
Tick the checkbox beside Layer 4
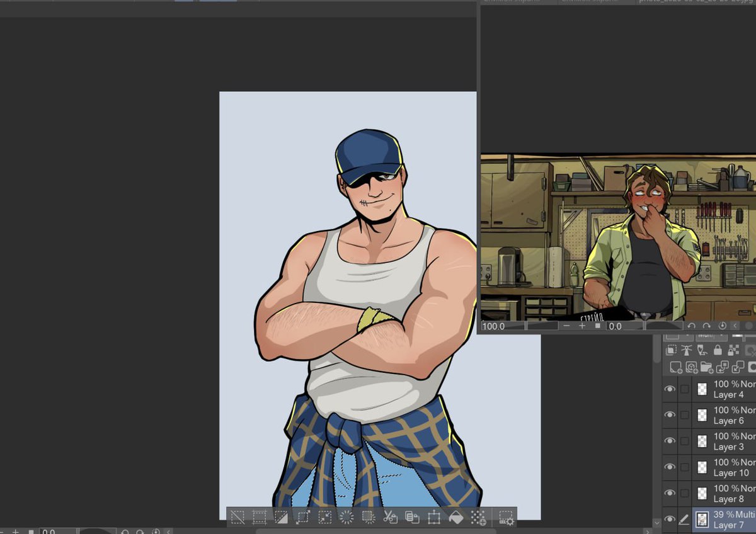(x=685, y=389)
